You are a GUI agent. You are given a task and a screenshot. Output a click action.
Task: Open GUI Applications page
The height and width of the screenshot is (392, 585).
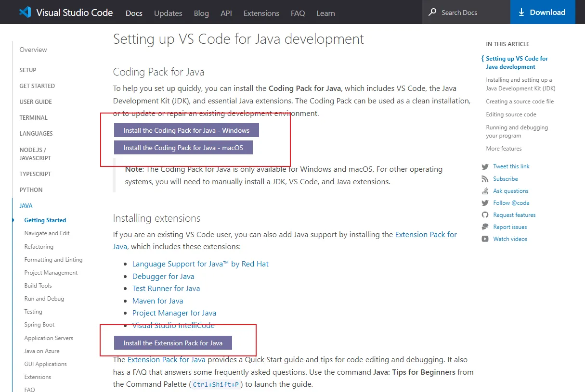point(46,364)
